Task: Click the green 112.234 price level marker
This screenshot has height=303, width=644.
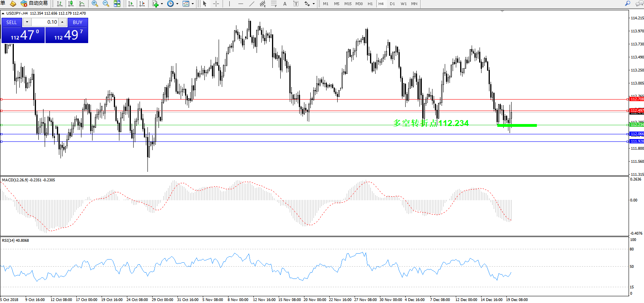Action: [637, 125]
